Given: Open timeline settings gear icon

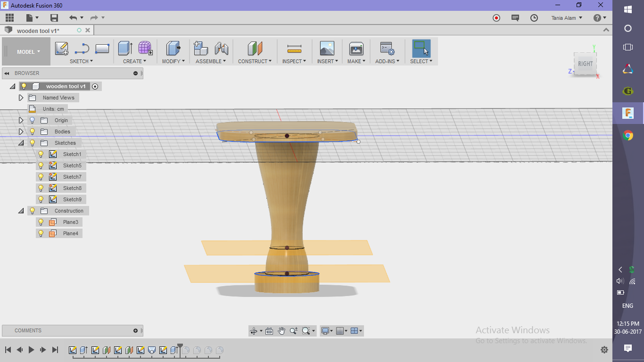Looking at the screenshot, I should coord(604,350).
